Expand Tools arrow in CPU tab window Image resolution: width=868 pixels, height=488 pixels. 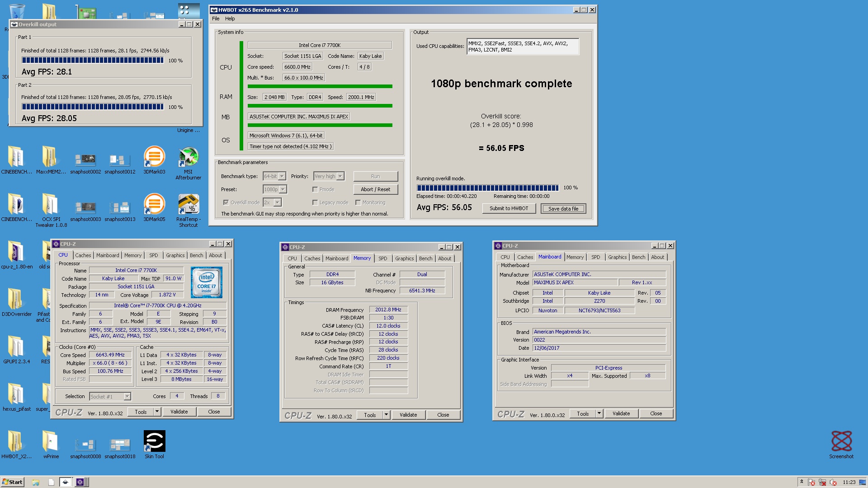[x=157, y=412]
